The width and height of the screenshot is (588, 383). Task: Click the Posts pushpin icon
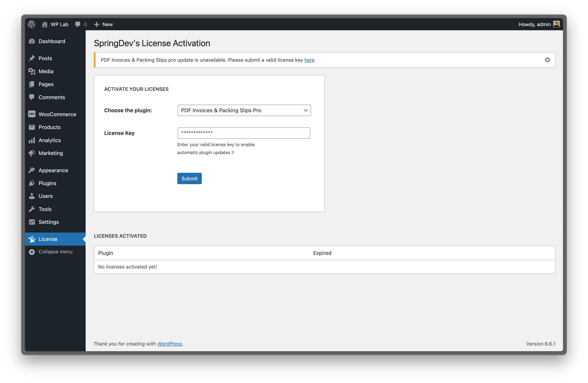(x=32, y=58)
